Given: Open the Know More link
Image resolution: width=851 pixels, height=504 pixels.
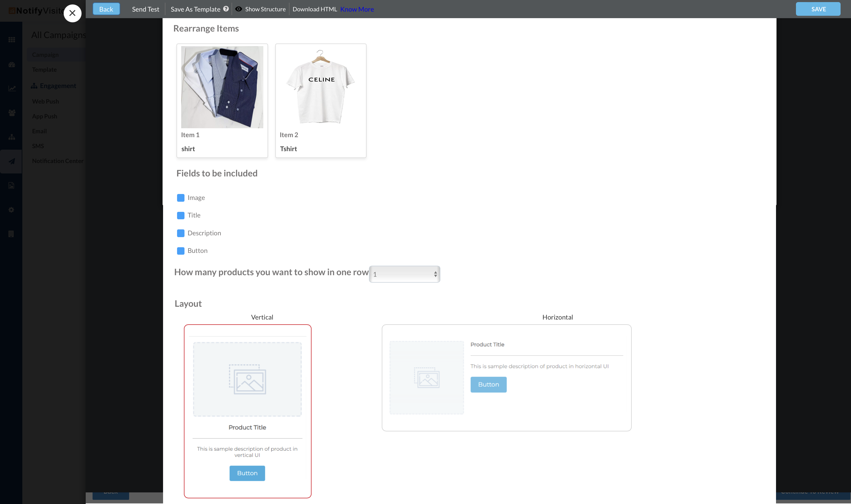Looking at the screenshot, I should pos(357,9).
